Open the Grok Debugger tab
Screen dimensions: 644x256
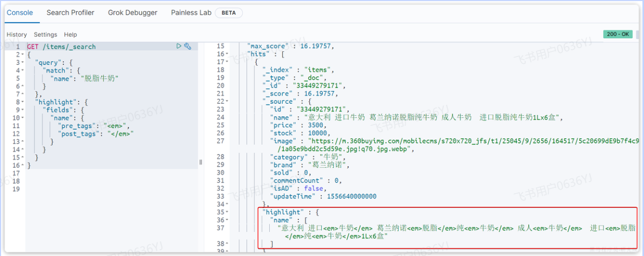pyautogui.click(x=133, y=13)
